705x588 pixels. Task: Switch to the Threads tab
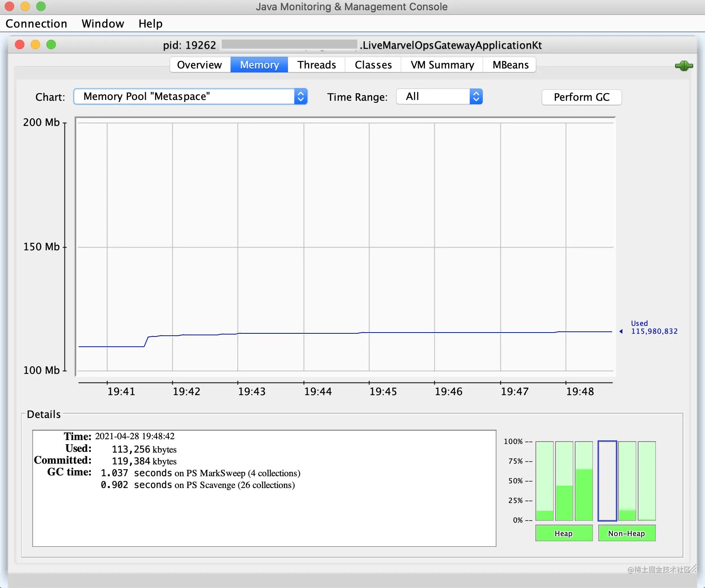tap(317, 65)
